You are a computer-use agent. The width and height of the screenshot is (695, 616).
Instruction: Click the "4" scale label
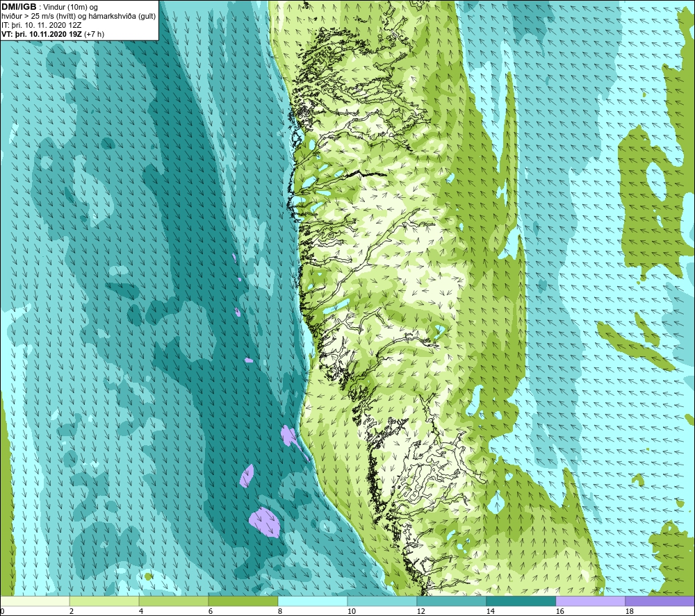point(141,611)
